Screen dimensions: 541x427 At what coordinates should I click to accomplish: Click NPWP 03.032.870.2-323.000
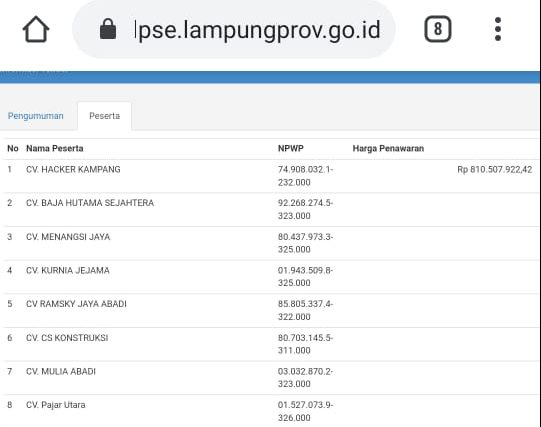305,378
